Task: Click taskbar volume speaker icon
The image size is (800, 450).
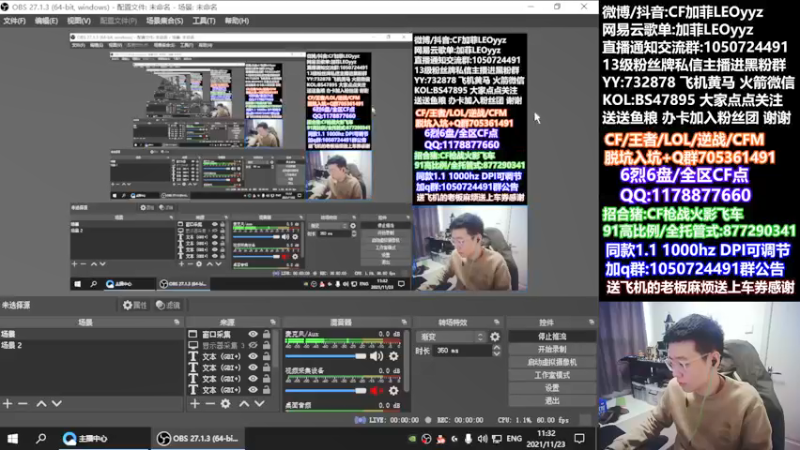Action: (x=482, y=439)
